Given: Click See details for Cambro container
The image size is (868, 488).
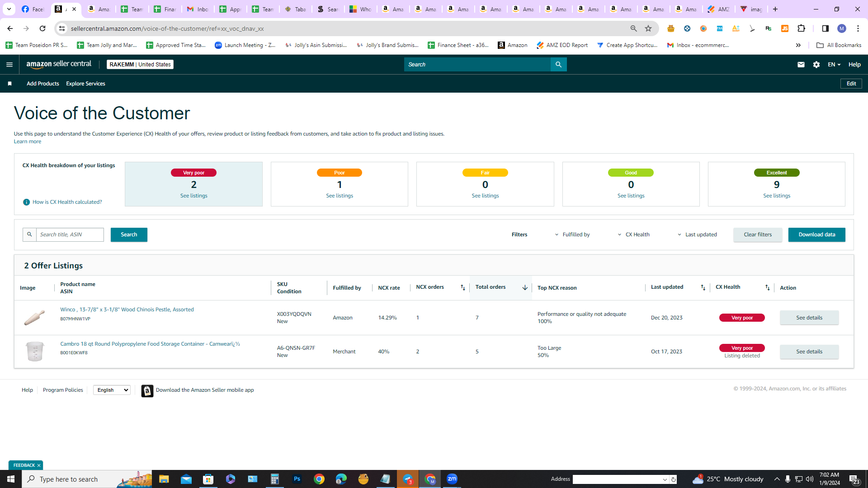Looking at the screenshot, I should pyautogui.click(x=809, y=352).
